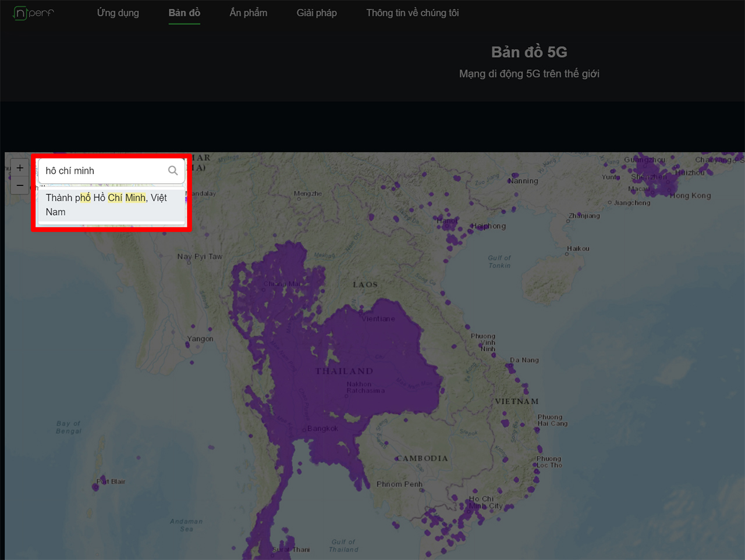Screen dimensions: 745x560
Task: Open Thông tin về chúng tôi menu
Action: [x=412, y=13]
